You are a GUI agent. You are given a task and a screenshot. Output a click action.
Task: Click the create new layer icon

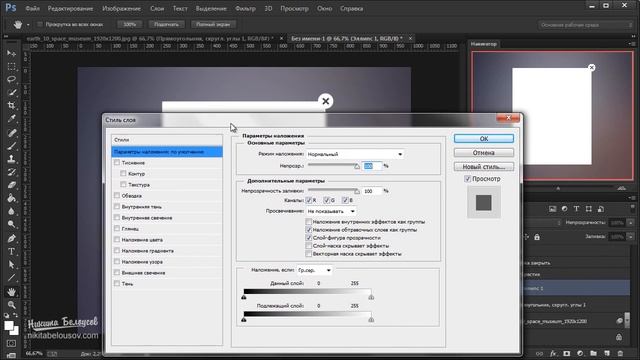coord(607,353)
